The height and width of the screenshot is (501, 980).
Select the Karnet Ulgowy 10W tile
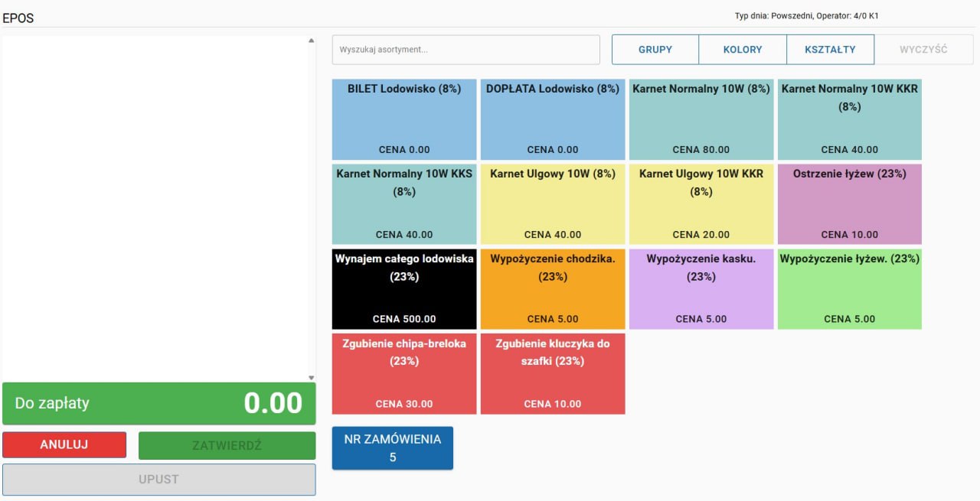coord(553,203)
